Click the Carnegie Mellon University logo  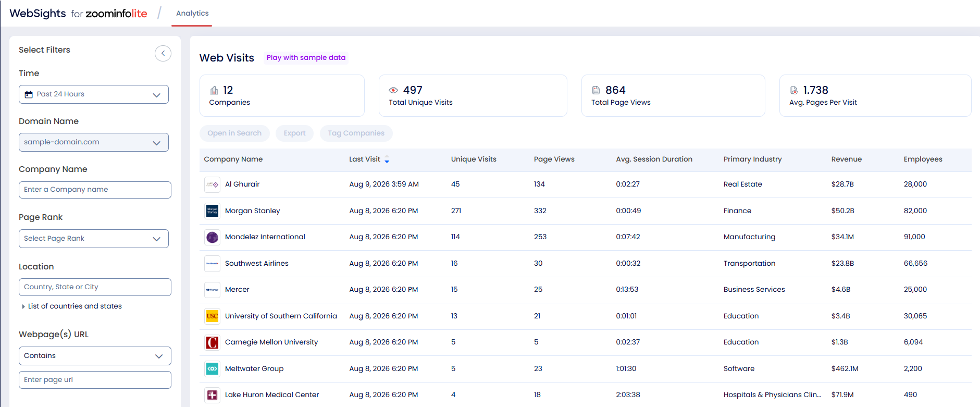point(212,342)
